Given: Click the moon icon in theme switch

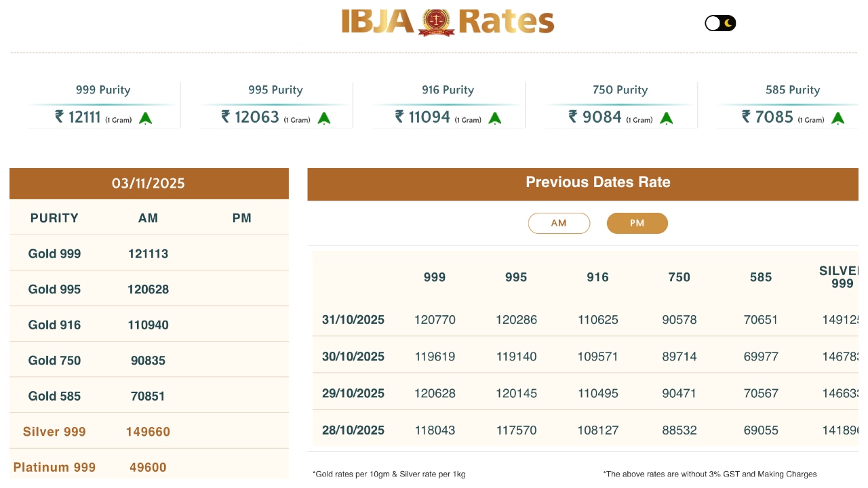Looking at the screenshot, I should tap(728, 23).
